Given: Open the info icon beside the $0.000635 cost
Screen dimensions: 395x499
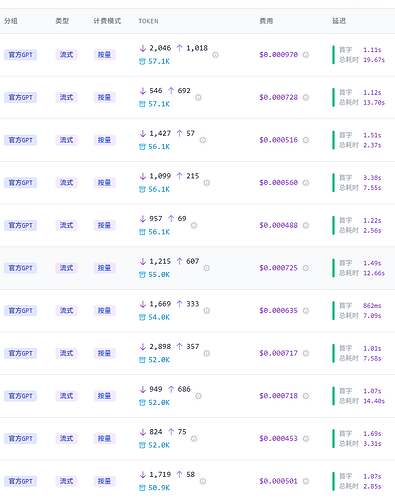Looking at the screenshot, I should 306,311.
